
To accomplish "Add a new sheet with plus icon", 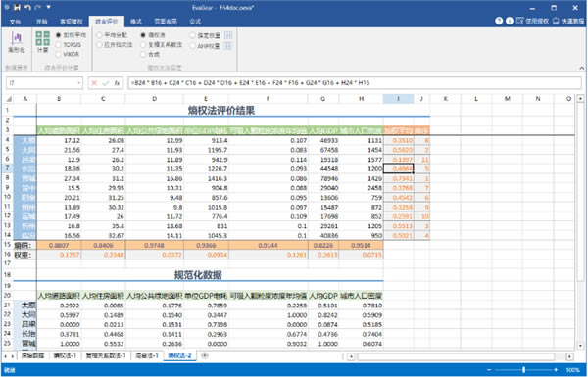I will (205, 355).
